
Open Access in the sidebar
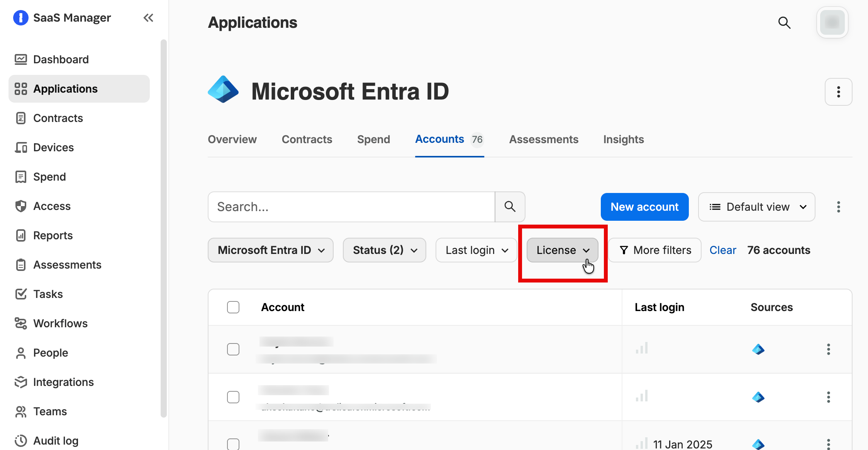click(x=79, y=206)
